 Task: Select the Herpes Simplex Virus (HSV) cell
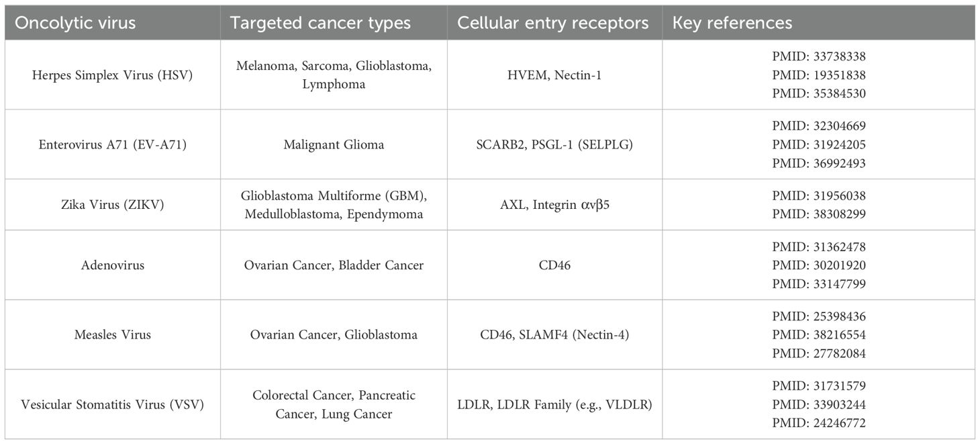[112, 75]
